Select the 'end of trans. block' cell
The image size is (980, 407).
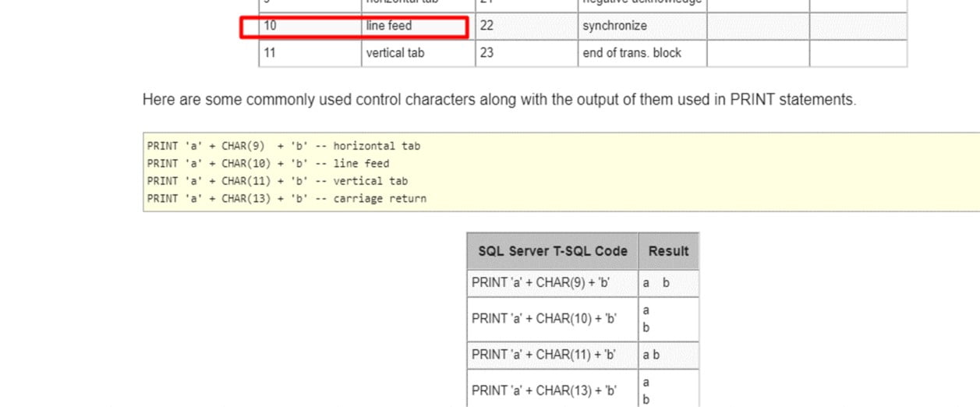coord(642,53)
